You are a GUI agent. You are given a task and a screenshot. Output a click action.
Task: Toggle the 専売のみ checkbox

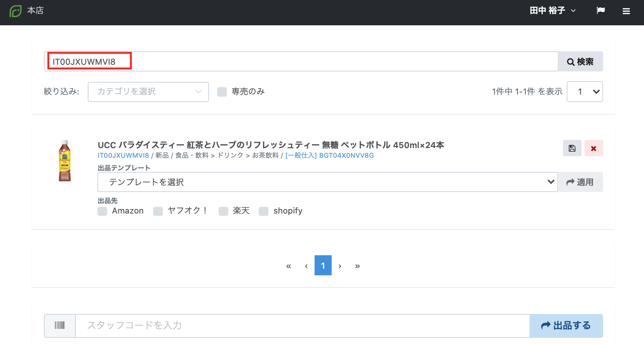click(222, 92)
